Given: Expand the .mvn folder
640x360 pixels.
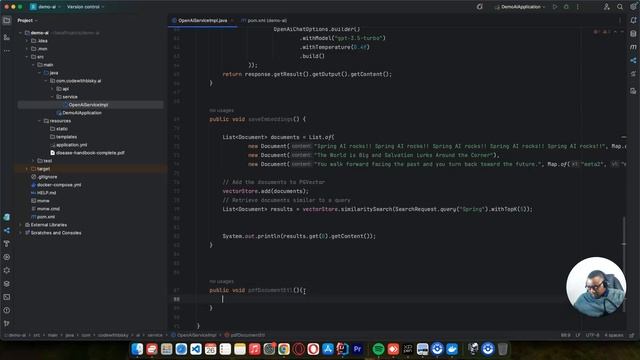Looking at the screenshot, I should [x=27, y=49].
